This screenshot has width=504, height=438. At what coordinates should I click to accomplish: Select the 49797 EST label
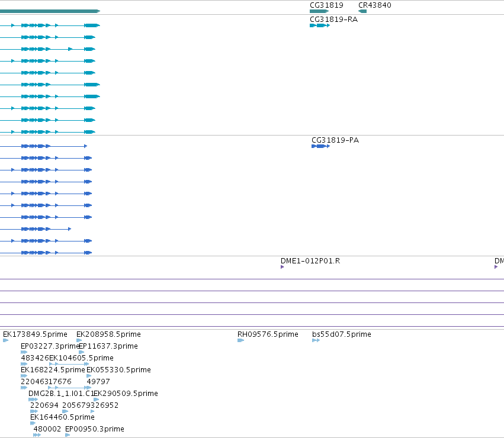coord(98,382)
